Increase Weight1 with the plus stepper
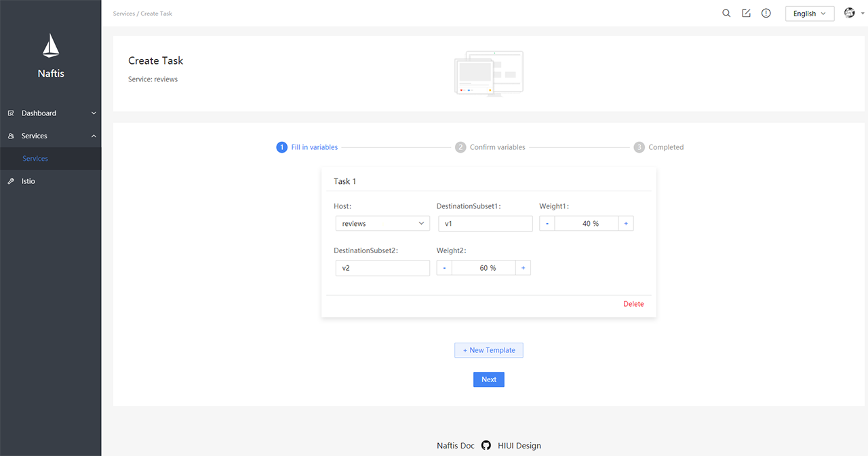Image resolution: width=868 pixels, height=456 pixels. [x=625, y=223]
